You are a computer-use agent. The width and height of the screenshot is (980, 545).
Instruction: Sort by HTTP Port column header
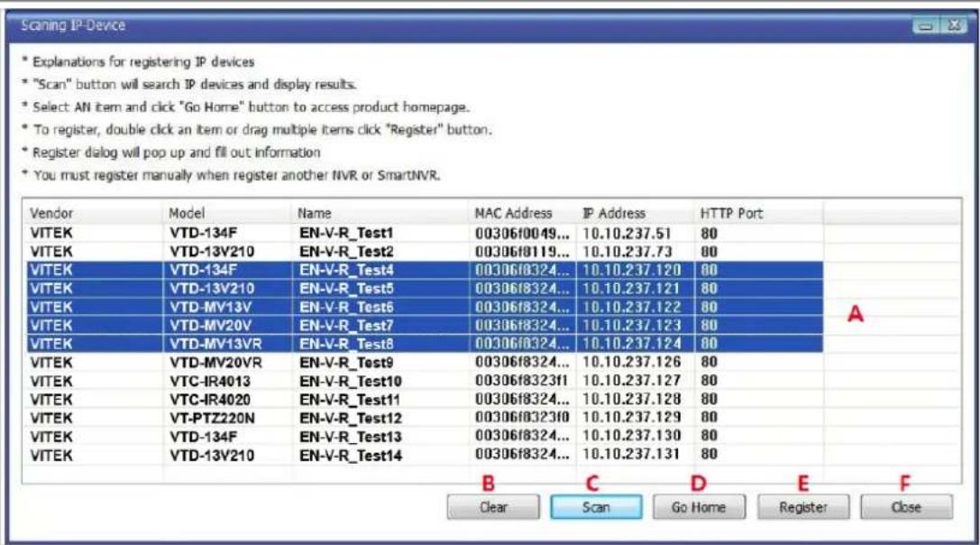(758, 213)
